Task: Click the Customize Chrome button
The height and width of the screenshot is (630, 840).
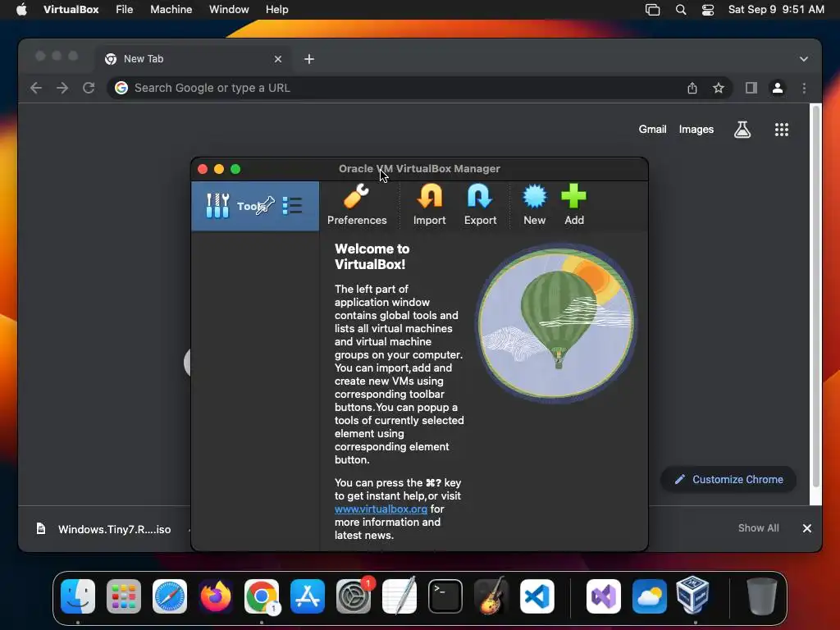Action: (728, 479)
